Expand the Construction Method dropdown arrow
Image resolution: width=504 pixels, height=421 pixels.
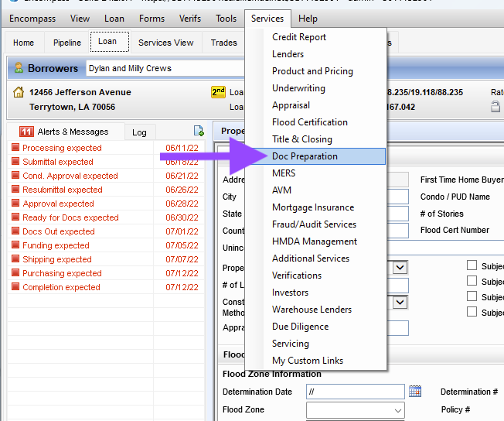click(x=400, y=303)
